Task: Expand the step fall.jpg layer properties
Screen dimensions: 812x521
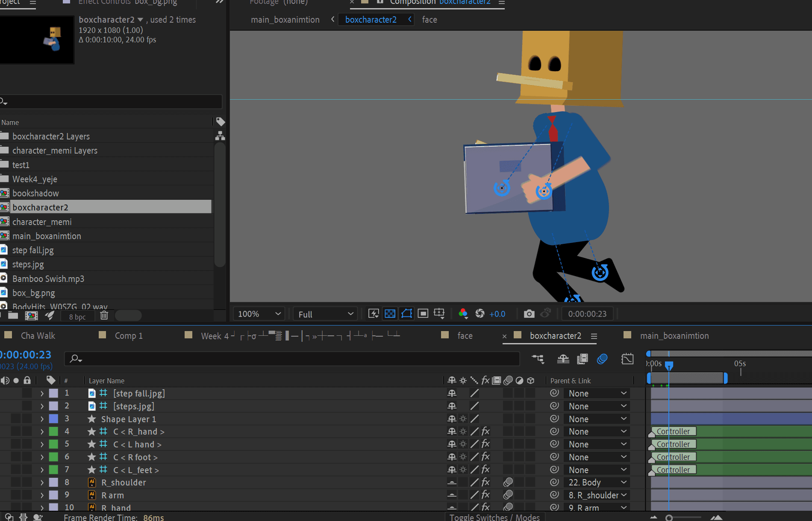Action: point(42,393)
